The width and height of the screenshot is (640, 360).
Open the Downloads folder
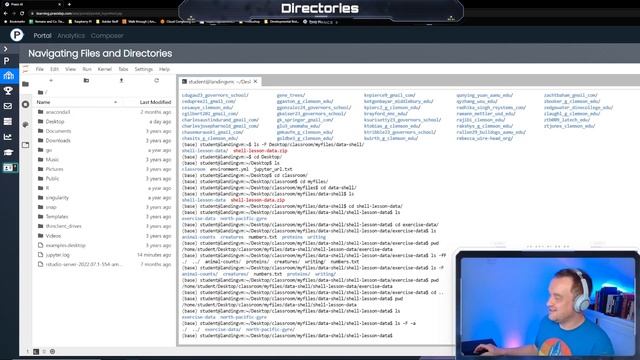[104, 140]
